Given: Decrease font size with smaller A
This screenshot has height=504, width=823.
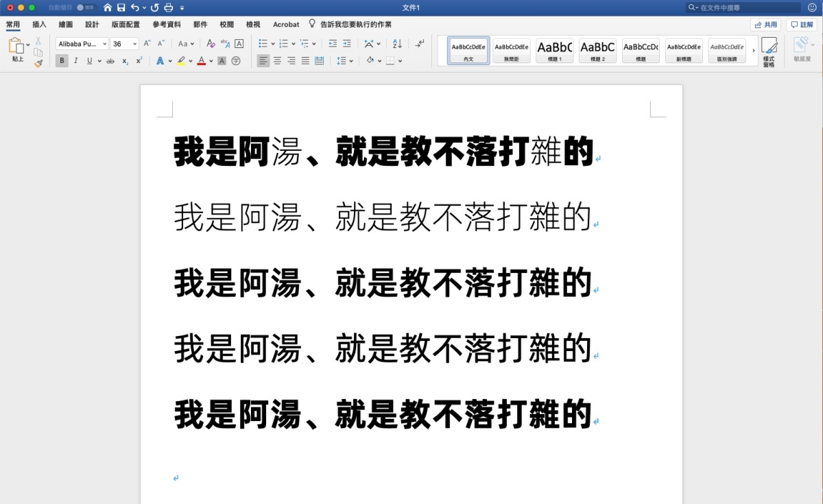Looking at the screenshot, I should coord(160,43).
